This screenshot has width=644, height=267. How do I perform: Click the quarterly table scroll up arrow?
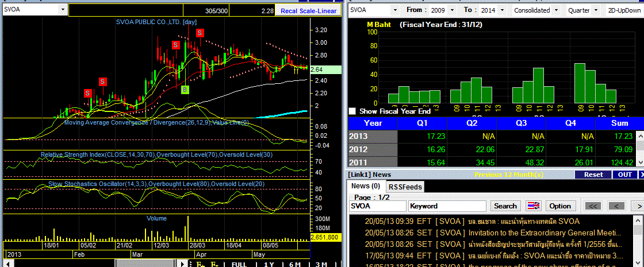(640, 136)
